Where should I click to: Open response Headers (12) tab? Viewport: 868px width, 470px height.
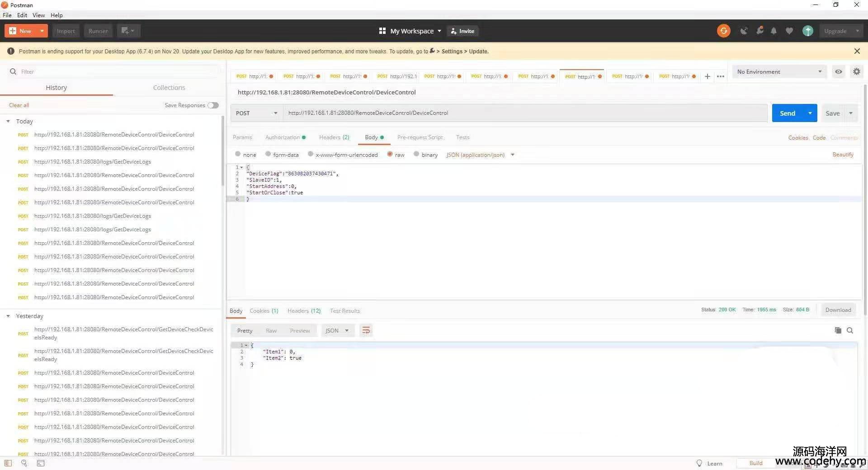304,310
